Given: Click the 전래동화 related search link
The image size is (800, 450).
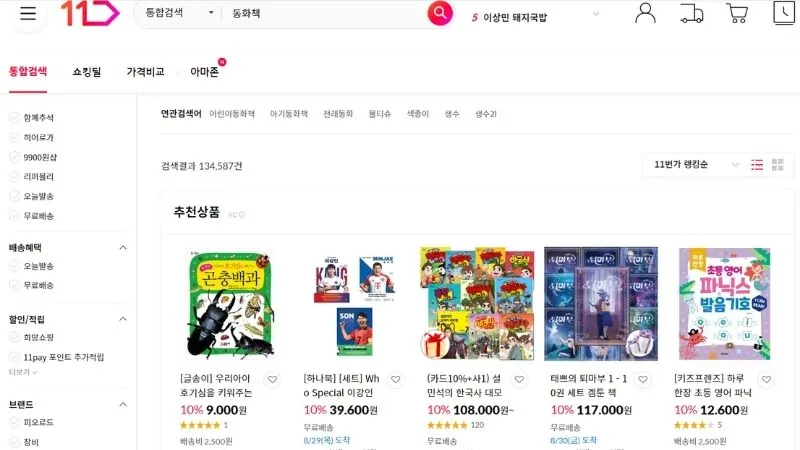Looking at the screenshot, I should tap(338, 114).
